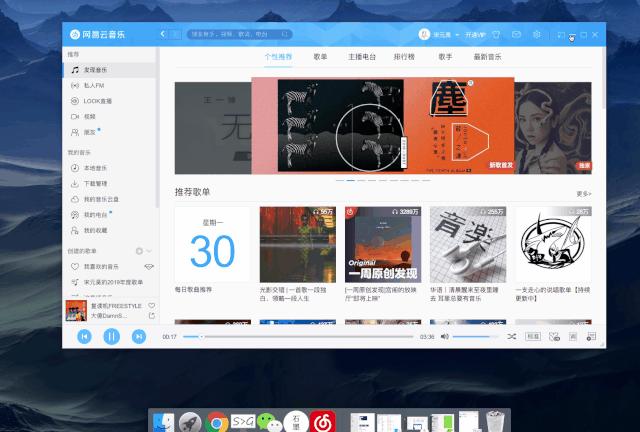Open Launchpad rocket in the dock
The height and width of the screenshot is (432, 640).
click(190, 423)
